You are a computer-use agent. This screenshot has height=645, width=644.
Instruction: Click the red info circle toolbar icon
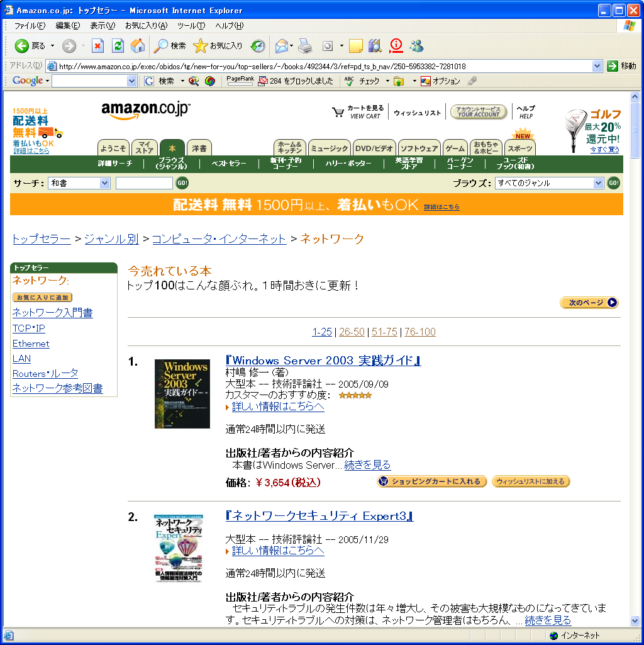coord(396,46)
